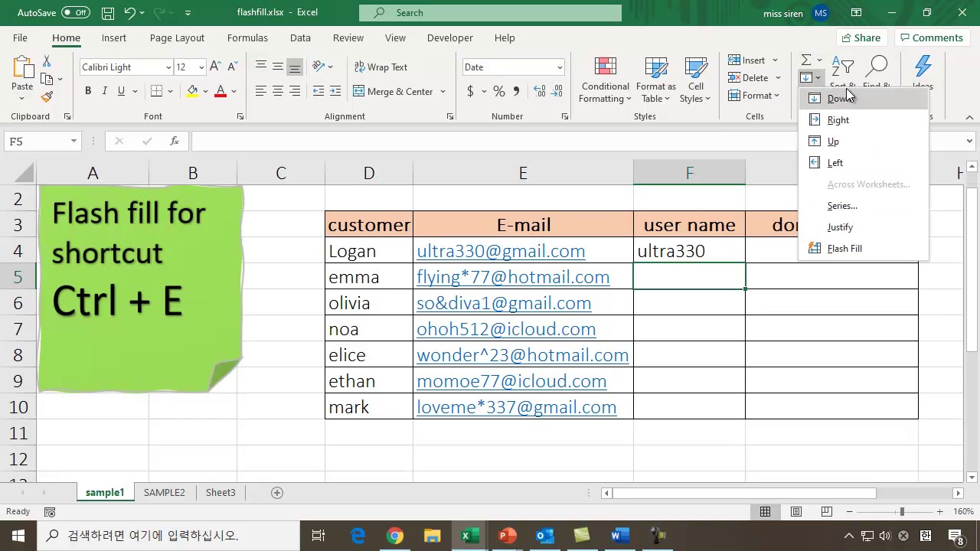The height and width of the screenshot is (551, 980).
Task: Click the Cut scissors icon
Action: click(47, 61)
